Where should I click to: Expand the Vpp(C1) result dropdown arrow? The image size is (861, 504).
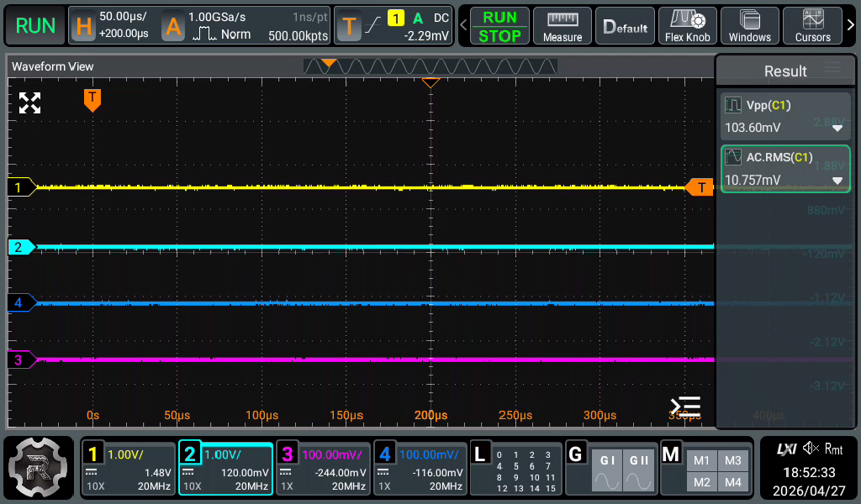(837, 129)
